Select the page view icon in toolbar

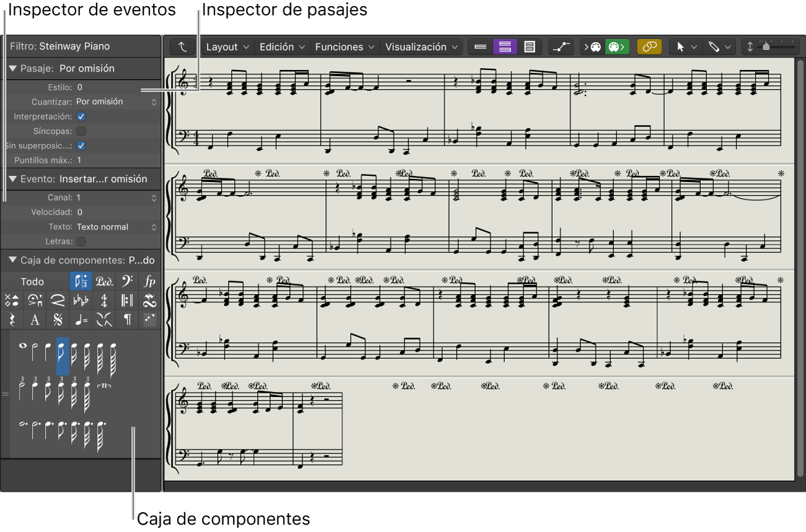(529, 47)
